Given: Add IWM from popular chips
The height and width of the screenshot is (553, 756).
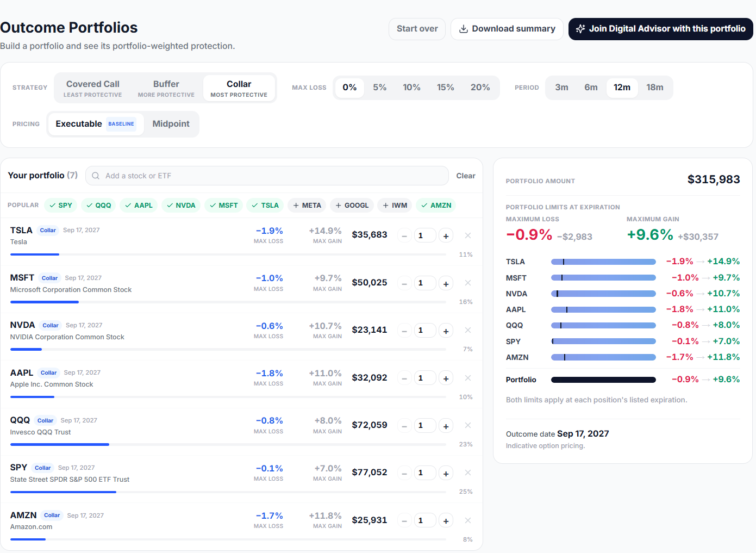Looking at the screenshot, I should pos(395,206).
